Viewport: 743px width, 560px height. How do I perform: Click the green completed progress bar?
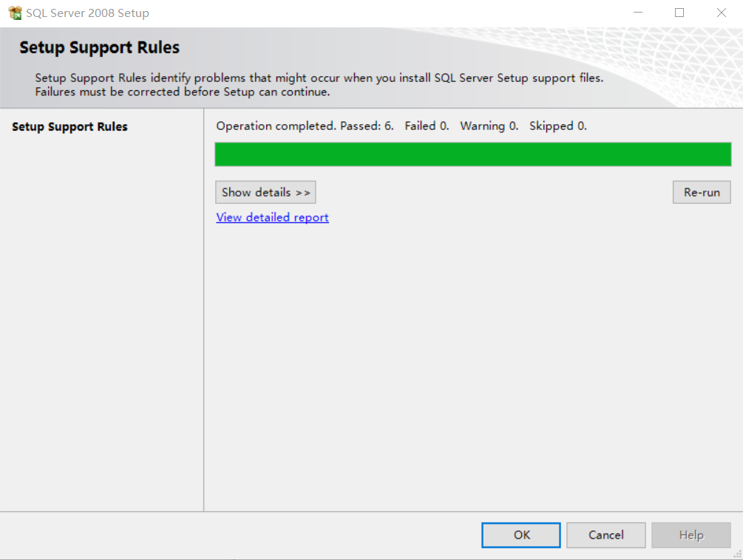pos(473,154)
